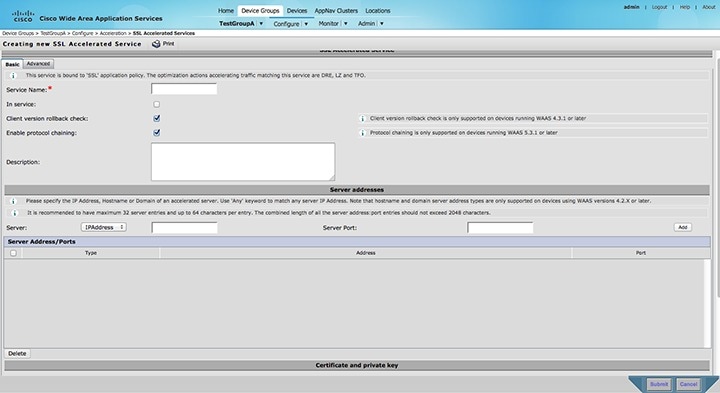The height and width of the screenshot is (393, 720).
Task: Click the page vertical scrollbar
Action: click(717, 174)
